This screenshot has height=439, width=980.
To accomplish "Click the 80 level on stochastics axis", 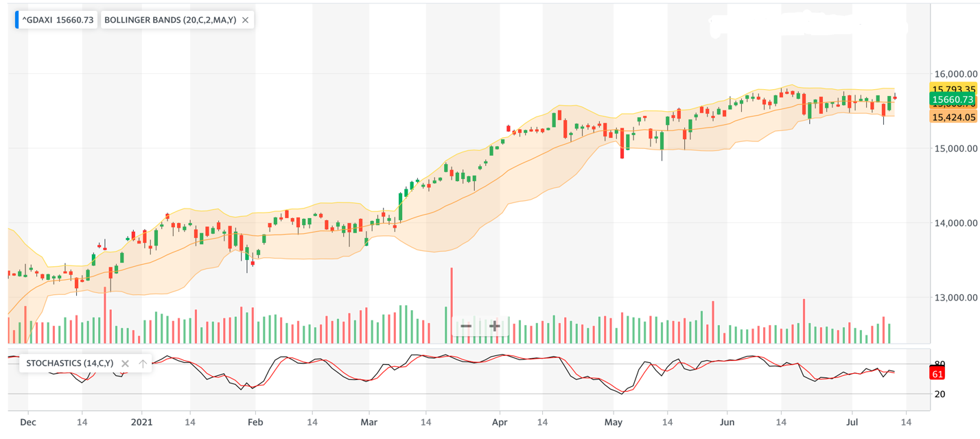I will 940,364.
